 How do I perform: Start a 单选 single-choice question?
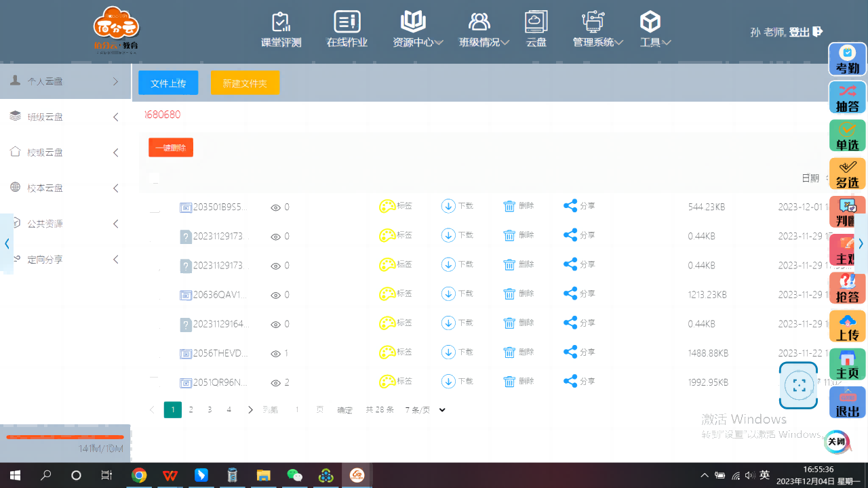pyautogui.click(x=847, y=136)
